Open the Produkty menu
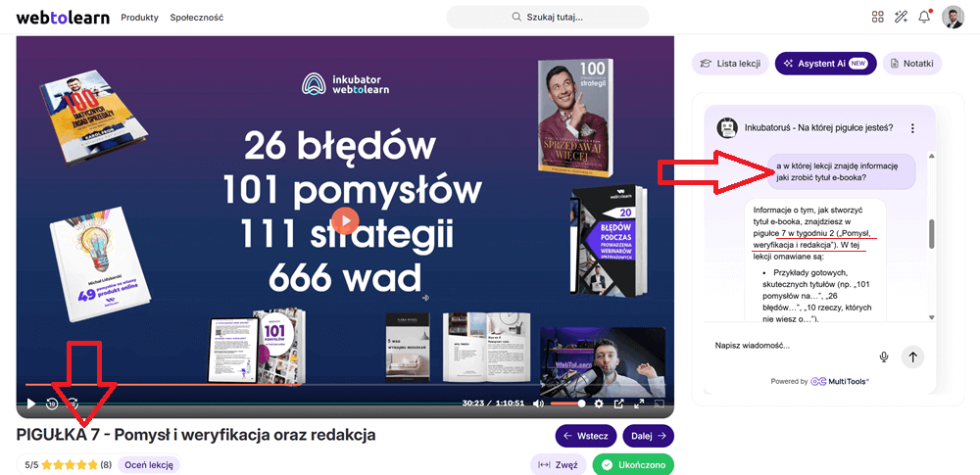The width and height of the screenshot is (980, 475). tap(139, 18)
